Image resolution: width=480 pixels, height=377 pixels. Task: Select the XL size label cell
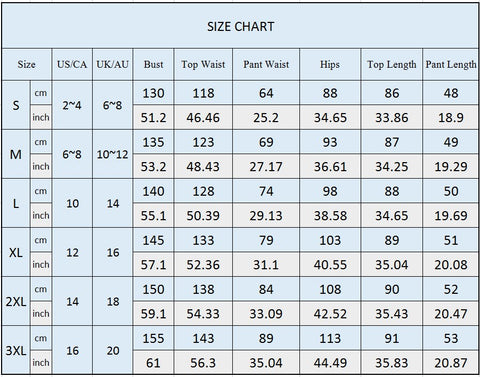tap(16, 253)
